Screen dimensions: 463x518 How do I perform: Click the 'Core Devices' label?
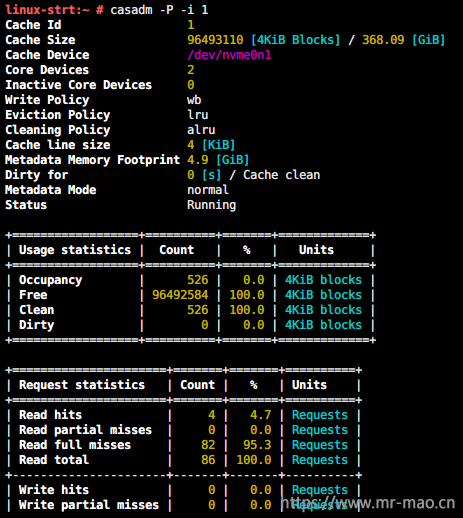47,70
